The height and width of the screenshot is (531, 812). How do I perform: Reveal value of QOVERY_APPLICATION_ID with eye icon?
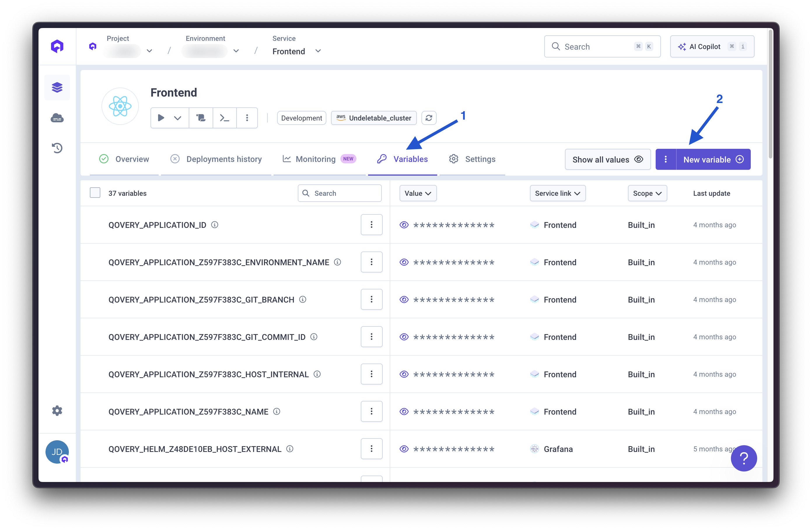click(404, 225)
